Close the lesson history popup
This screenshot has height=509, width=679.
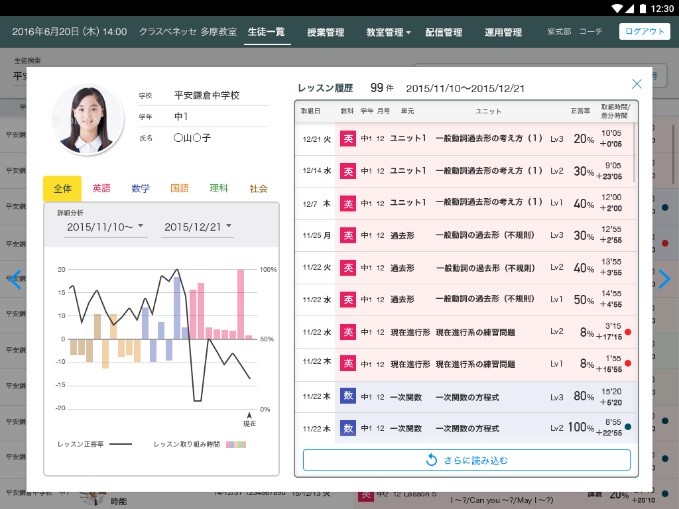point(636,85)
